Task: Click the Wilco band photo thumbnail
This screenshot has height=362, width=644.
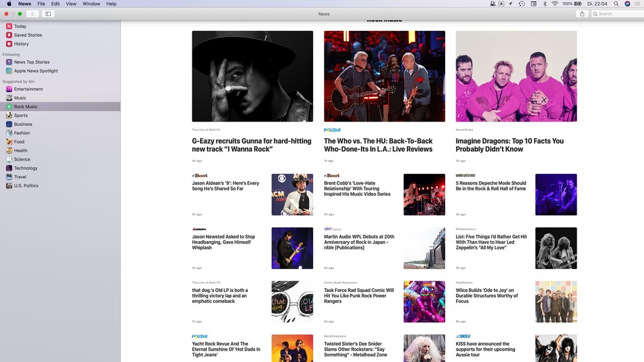Action: point(556,302)
